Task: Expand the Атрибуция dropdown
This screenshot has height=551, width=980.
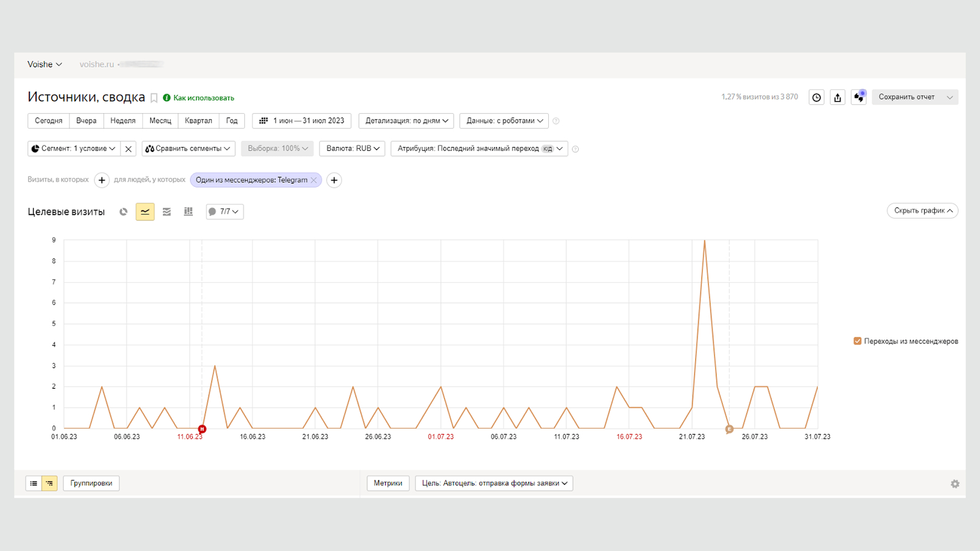Action: click(479, 149)
